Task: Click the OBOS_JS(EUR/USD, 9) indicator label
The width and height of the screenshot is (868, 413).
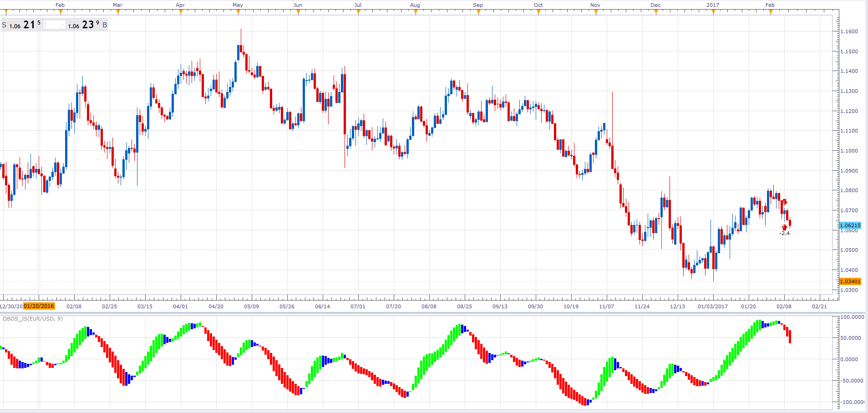Action: [33, 319]
